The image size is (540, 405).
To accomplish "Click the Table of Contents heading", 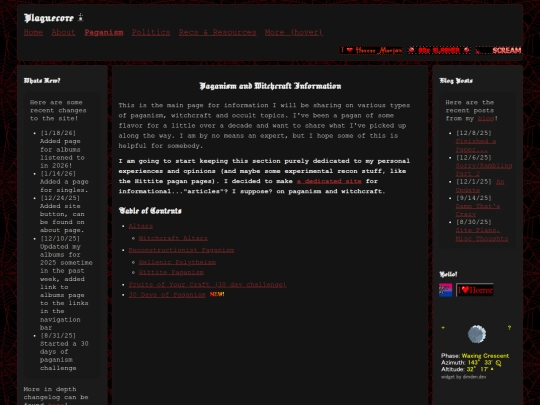I will 150,210.
